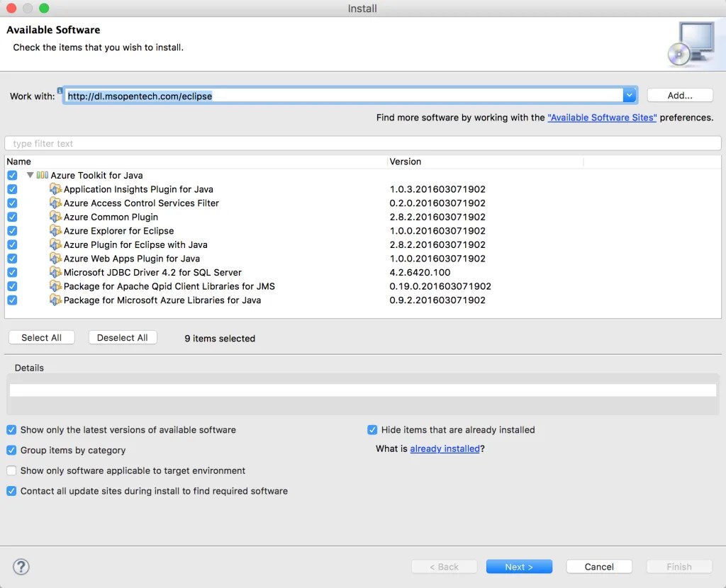
Task: Uncheck Group items by category
Action: [11, 450]
